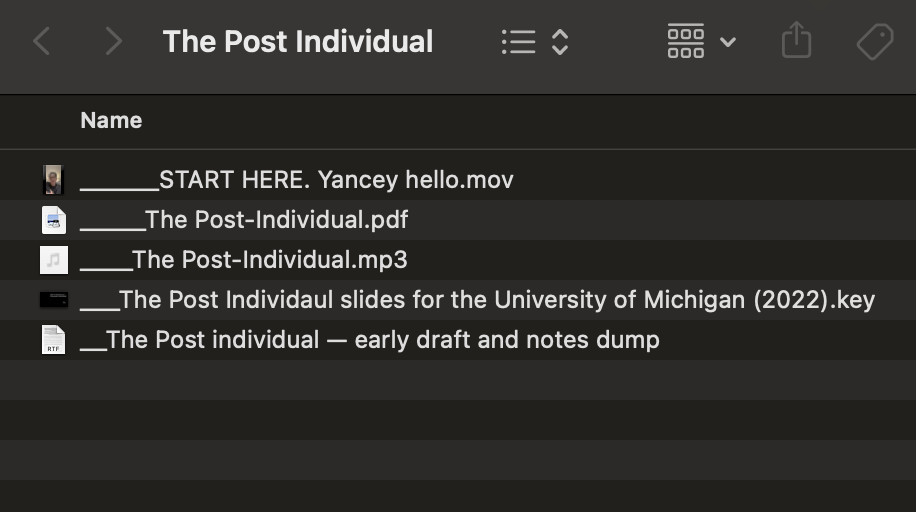This screenshot has height=512, width=916.
Task: Click the Yancey hello.mov video thumbnail
Action: (x=53, y=179)
